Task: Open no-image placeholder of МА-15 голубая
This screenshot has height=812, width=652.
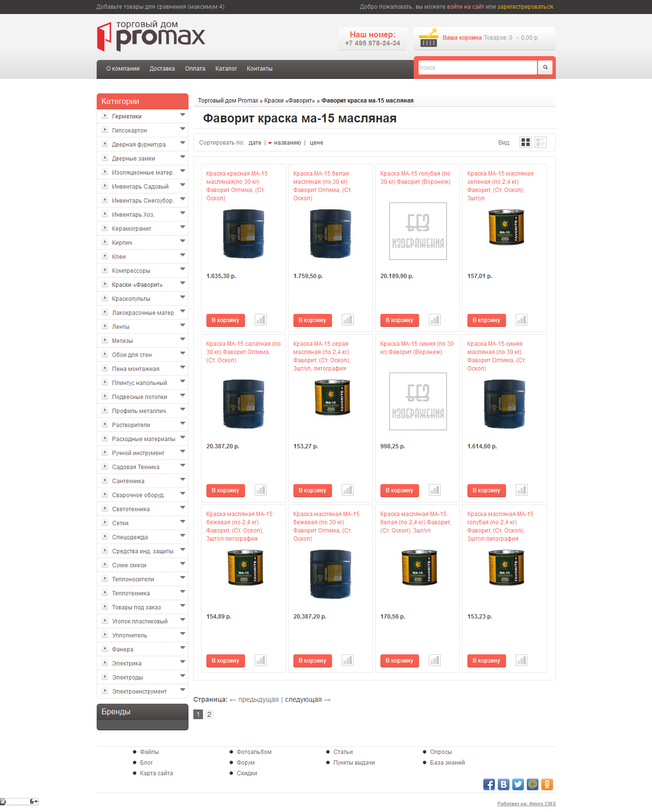Action: click(x=418, y=231)
